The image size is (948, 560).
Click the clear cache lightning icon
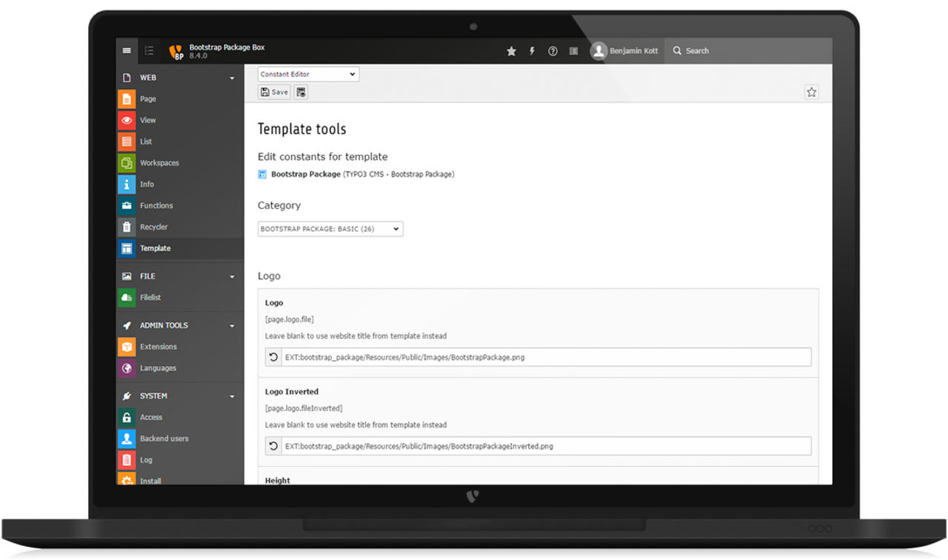(x=532, y=51)
